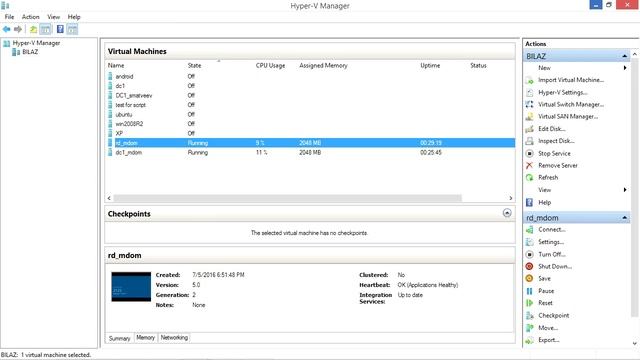Open Virtual Switch Manager icon
This screenshot has height=360, width=640.
pyautogui.click(x=529, y=104)
